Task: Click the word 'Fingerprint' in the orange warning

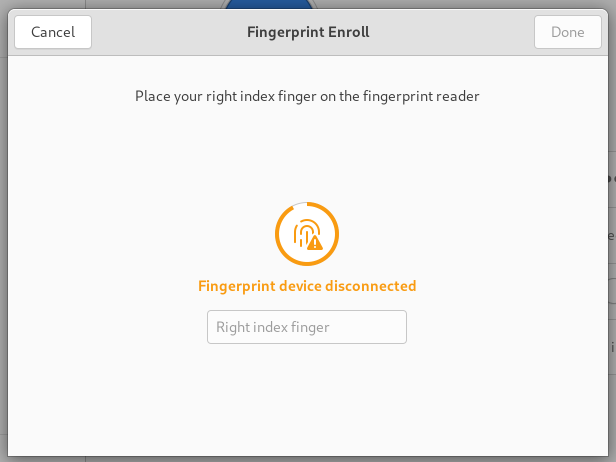Action: coord(237,286)
